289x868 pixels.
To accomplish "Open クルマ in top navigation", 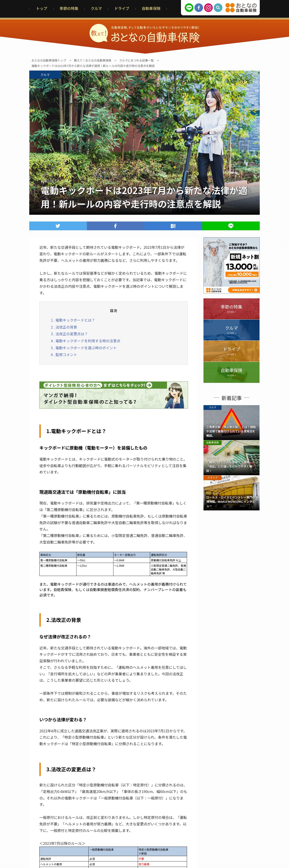I will tap(96, 8).
